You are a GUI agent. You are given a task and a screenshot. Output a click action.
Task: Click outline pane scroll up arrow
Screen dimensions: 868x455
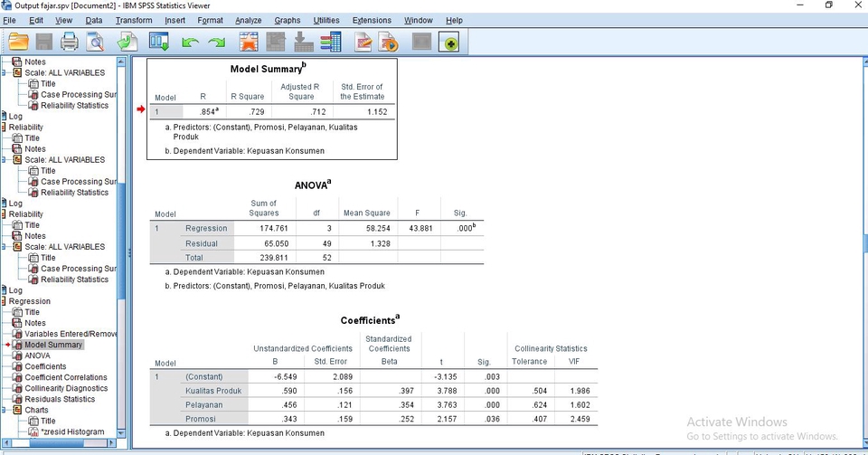[121, 62]
